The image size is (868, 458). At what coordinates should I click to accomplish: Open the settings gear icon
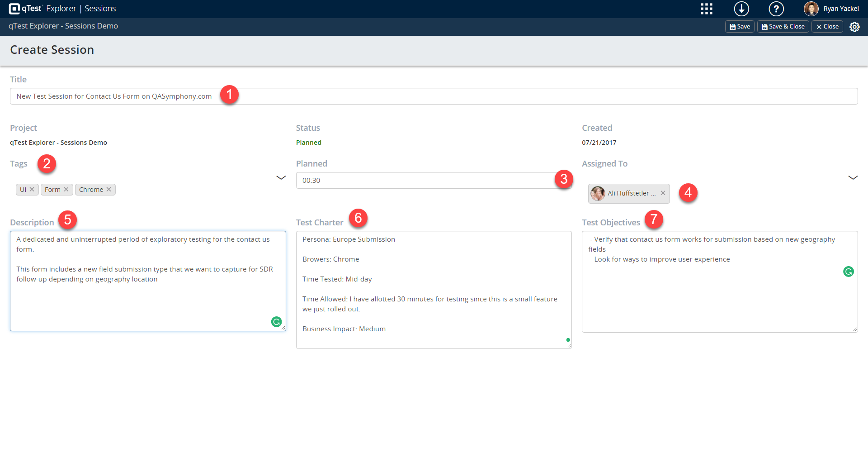tap(854, 27)
